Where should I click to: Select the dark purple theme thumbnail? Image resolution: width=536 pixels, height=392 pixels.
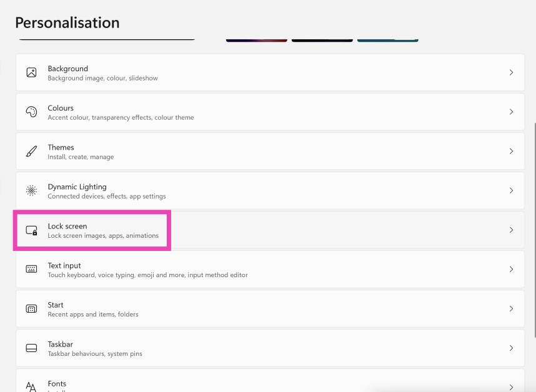(256, 40)
